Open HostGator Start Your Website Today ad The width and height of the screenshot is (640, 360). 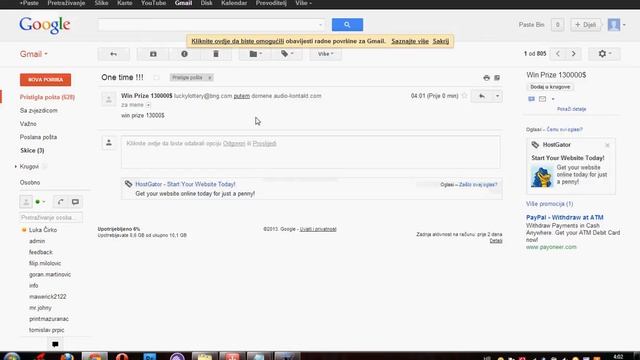point(185,184)
